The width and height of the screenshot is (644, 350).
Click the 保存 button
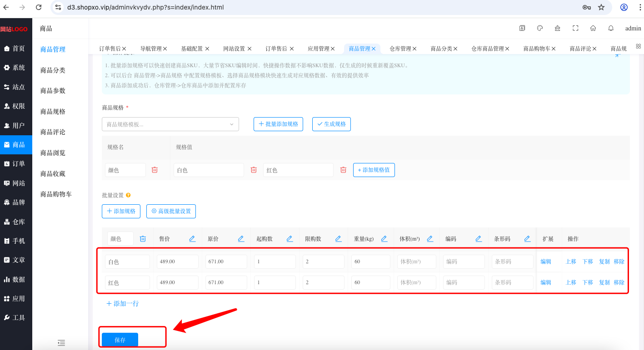[120, 340]
